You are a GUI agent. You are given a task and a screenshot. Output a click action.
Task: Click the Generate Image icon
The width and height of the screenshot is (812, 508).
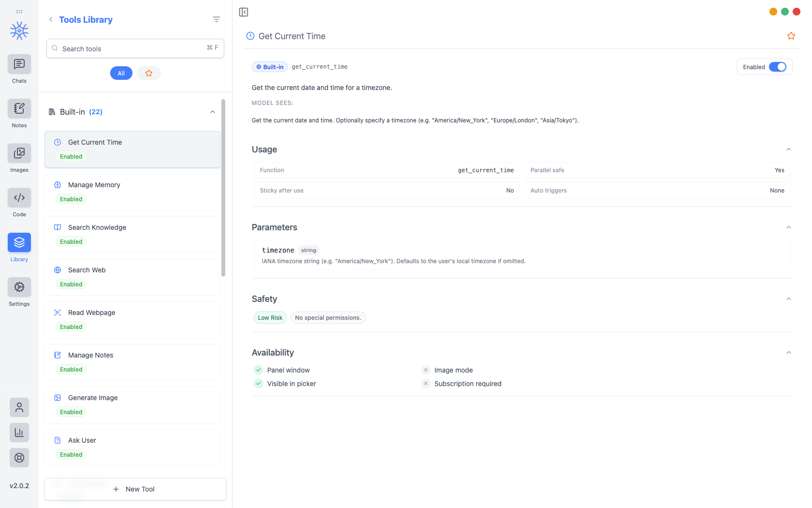pos(58,398)
